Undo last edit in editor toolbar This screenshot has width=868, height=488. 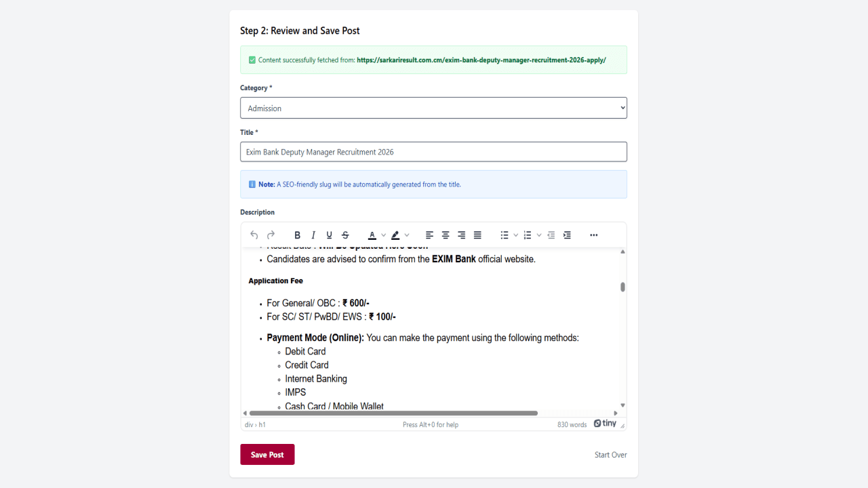(254, 235)
